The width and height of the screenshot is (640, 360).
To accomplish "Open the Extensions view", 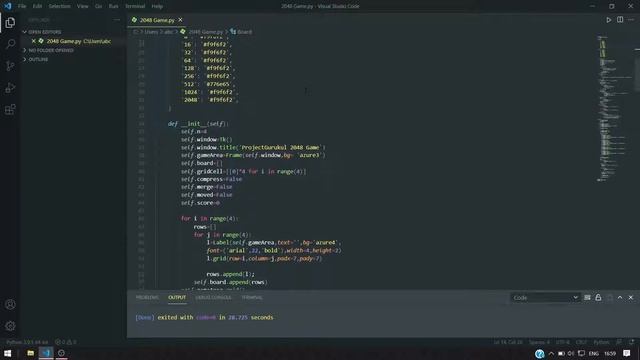I will click(x=10, y=109).
